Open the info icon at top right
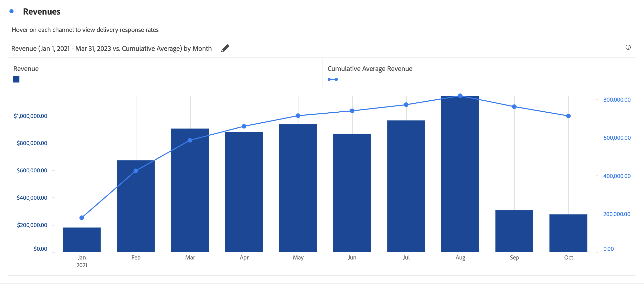The height and width of the screenshot is (284, 644). [628, 47]
